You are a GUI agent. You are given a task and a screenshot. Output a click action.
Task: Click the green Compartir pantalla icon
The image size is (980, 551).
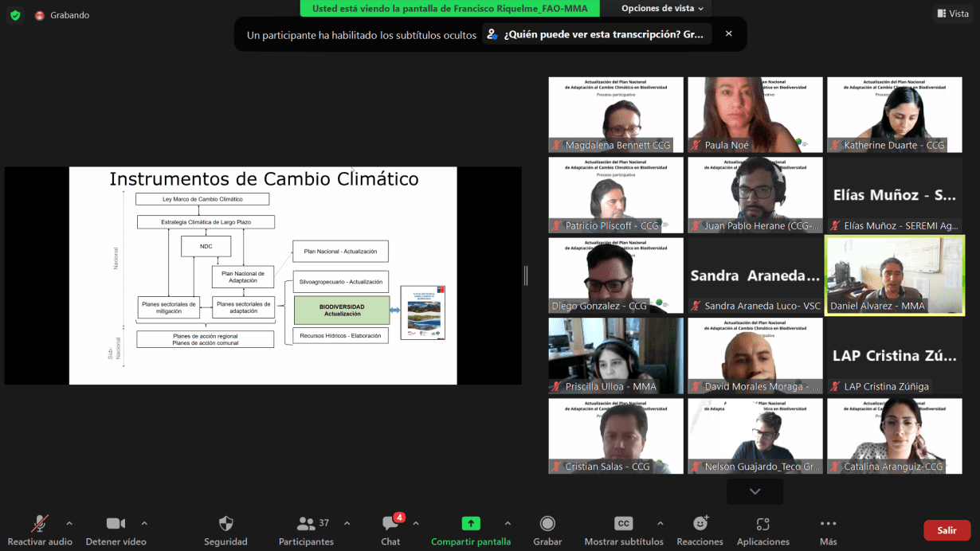tap(471, 523)
